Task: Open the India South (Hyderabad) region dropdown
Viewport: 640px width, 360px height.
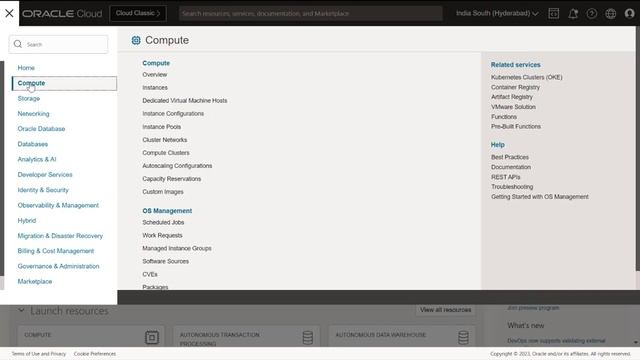Action: pyautogui.click(x=497, y=13)
